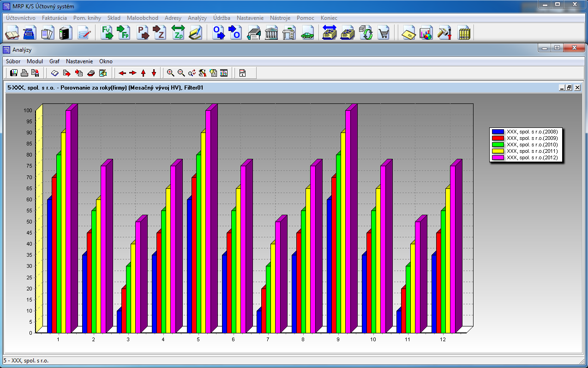This screenshot has width=588, height=368.
Task: Zoom out with the minus magnifier icon
Action: pyautogui.click(x=181, y=72)
